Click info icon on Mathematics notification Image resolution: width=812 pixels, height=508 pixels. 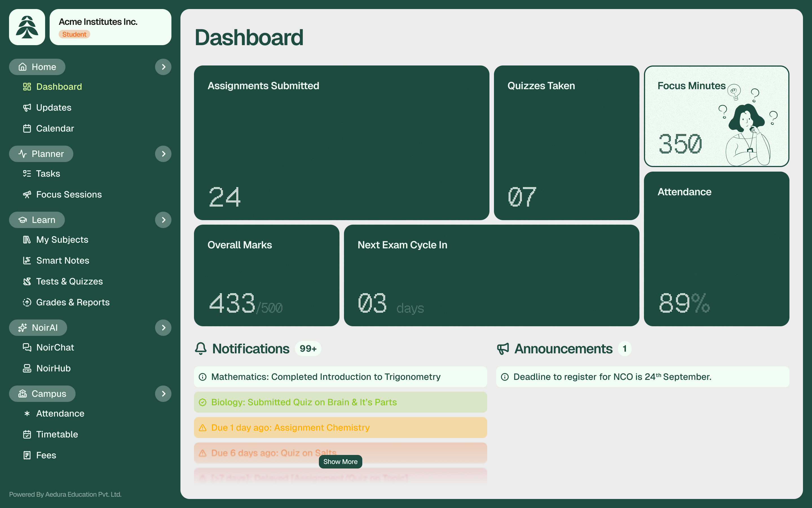point(203,377)
